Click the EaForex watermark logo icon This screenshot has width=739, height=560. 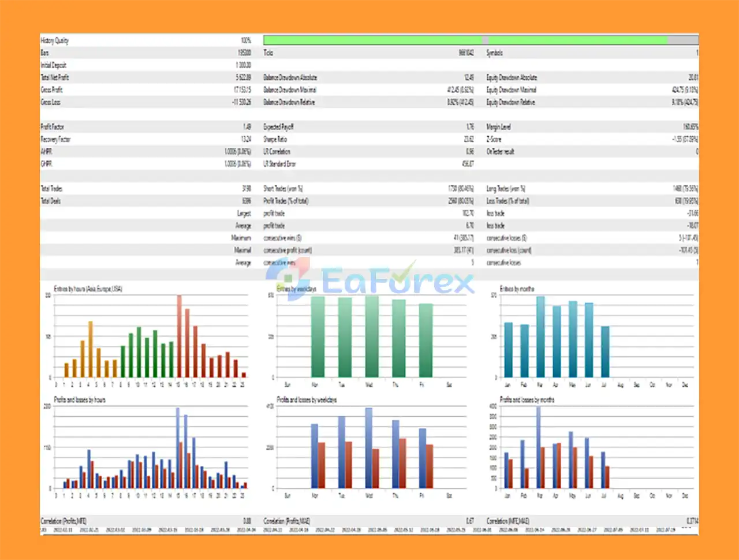click(x=290, y=279)
